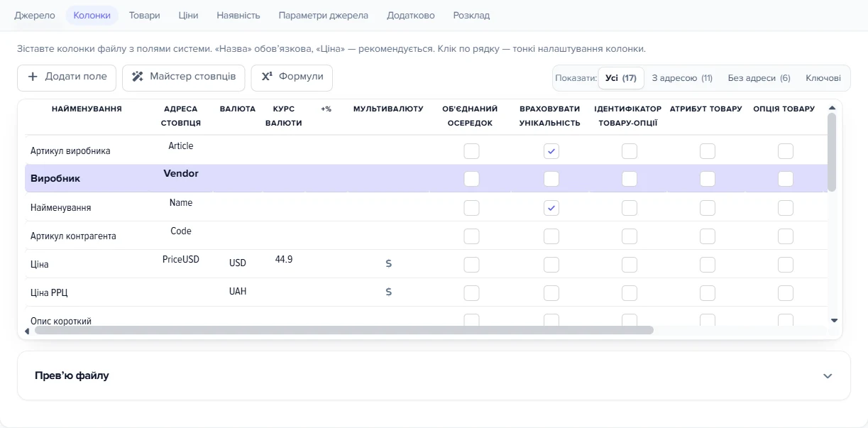The height and width of the screenshot is (428, 868).
Task: Filter columns З адресою (11)
Action: (682, 78)
